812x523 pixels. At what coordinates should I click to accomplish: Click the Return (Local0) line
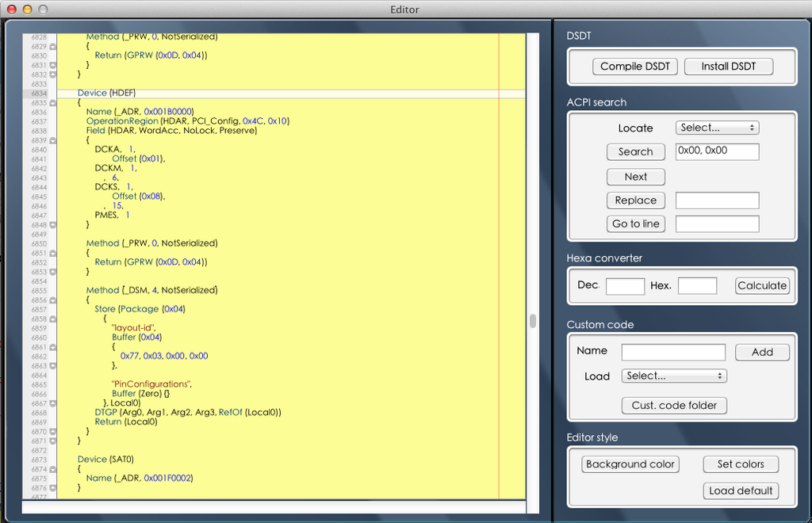pyautogui.click(x=126, y=422)
